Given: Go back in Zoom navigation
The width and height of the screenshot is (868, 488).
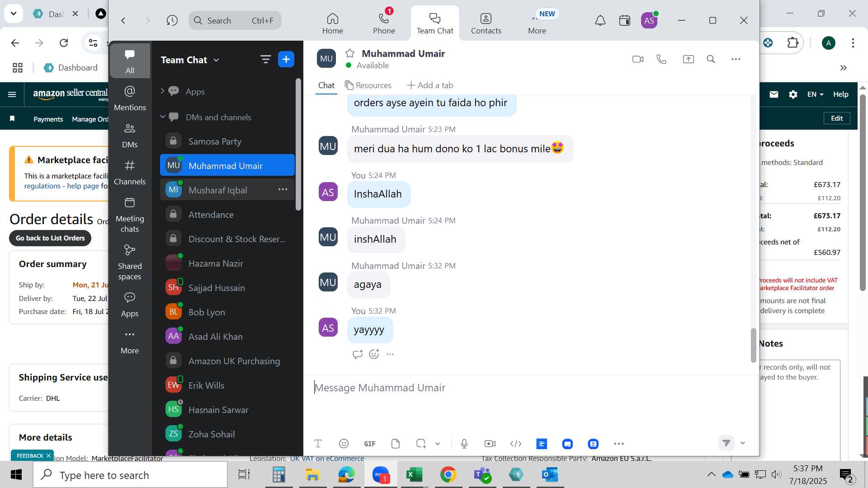Looking at the screenshot, I should (123, 20).
